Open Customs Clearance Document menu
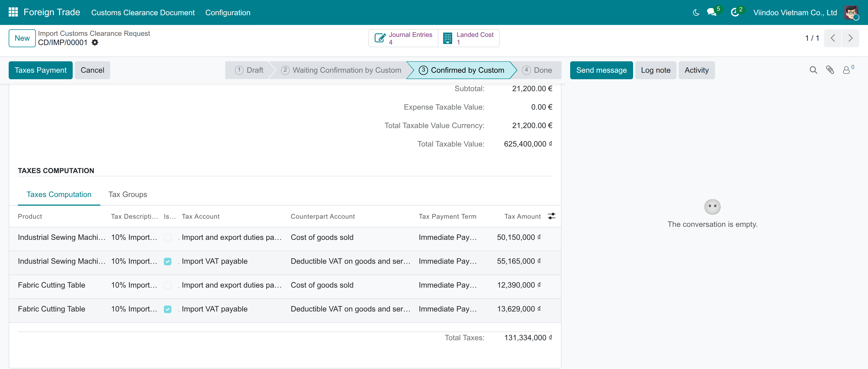868x369 pixels. pos(143,12)
